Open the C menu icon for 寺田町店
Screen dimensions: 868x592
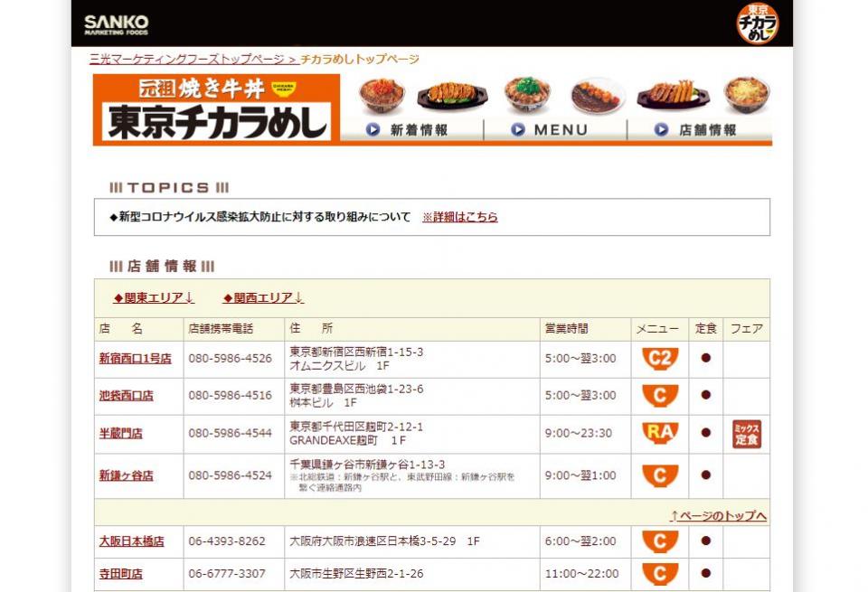(x=660, y=574)
